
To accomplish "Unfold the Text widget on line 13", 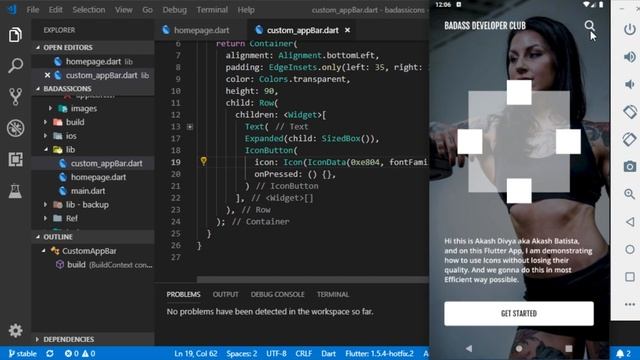I will click(x=190, y=127).
